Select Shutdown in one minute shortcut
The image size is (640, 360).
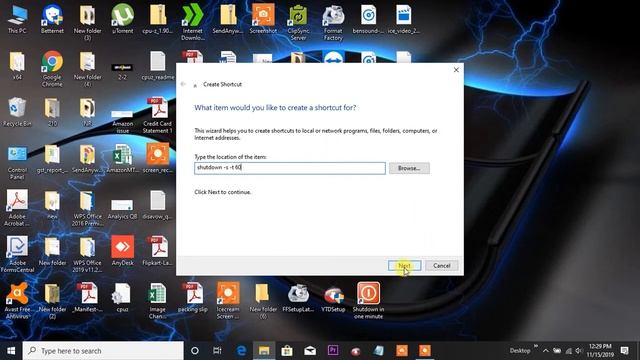point(368,301)
